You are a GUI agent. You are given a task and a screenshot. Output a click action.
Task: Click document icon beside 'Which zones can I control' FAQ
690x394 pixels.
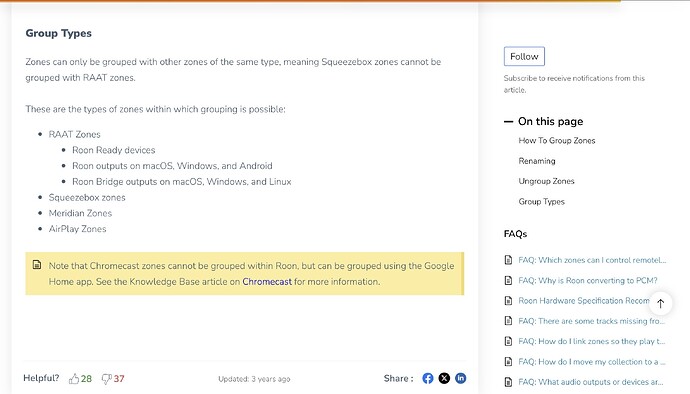(508, 260)
